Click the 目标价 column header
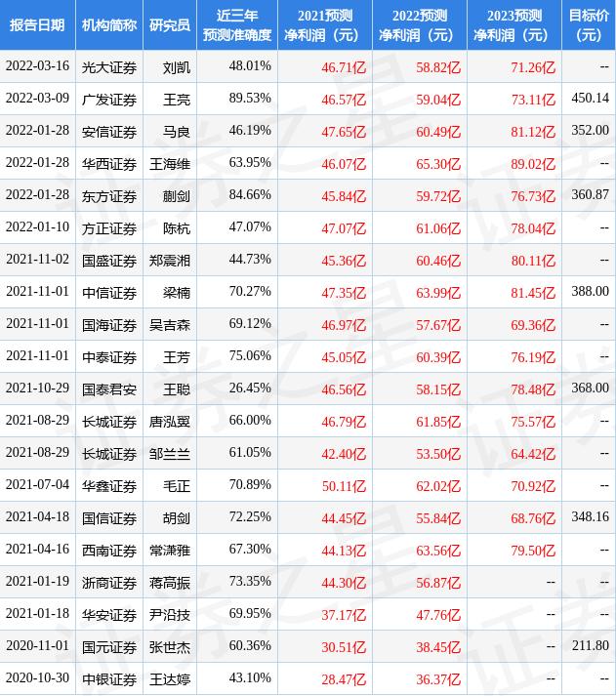This screenshot has width=616, height=696. pyautogui.click(x=589, y=24)
